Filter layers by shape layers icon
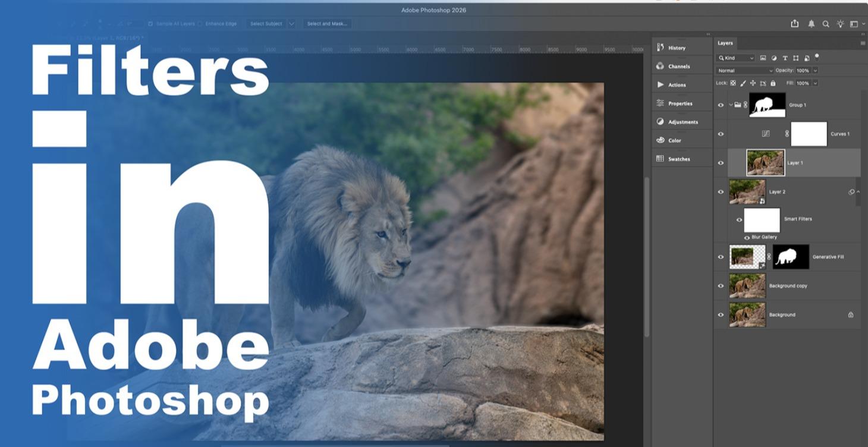 [795, 58]
